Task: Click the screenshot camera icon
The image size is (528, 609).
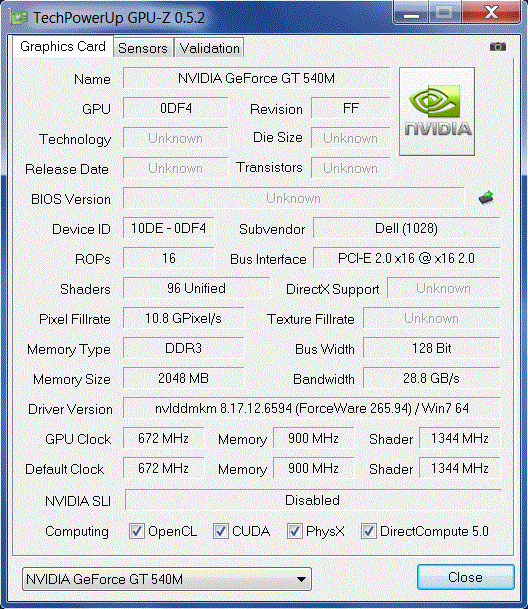Action: coord(498,47)
